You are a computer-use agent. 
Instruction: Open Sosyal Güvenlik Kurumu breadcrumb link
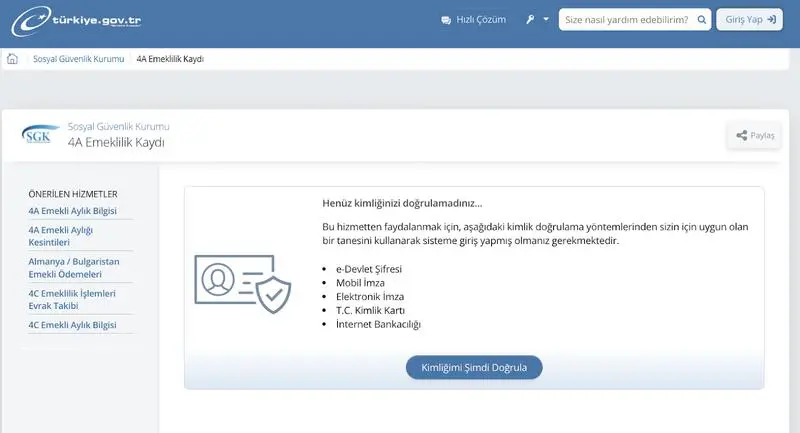coord(79,59)
